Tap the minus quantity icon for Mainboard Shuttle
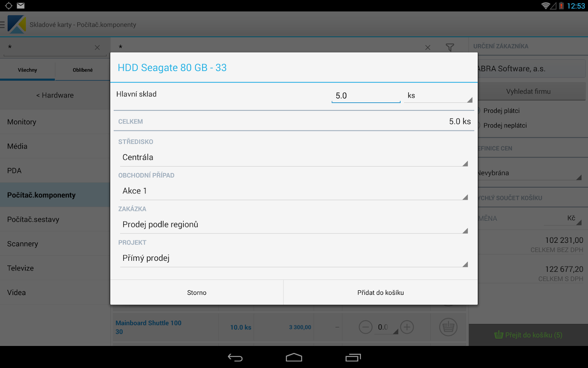 365,327
